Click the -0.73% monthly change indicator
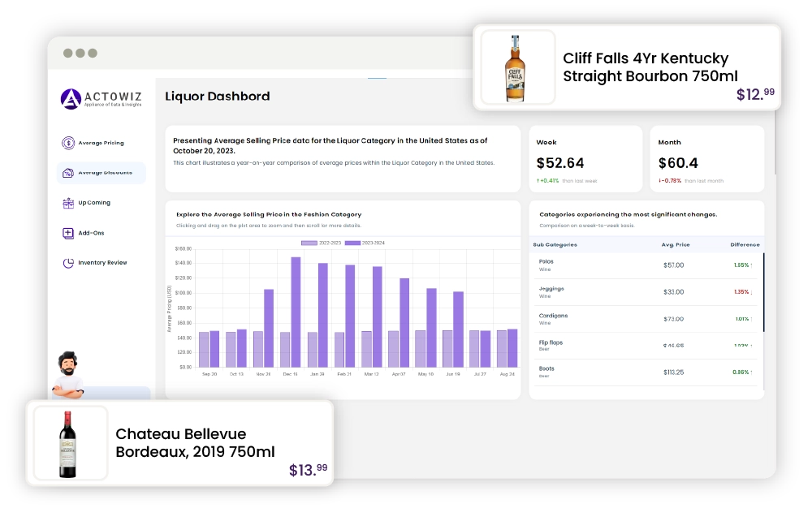The width and height of the screenshot is (812, 521). pyautogui.click(x=670, y=181)
